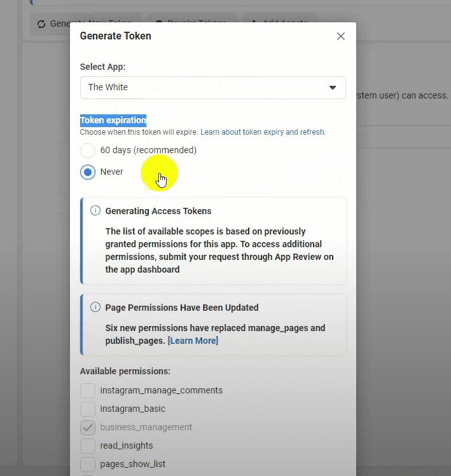Tick the instagram_basic permission checkbox
The height and width of the screenshot is (476, 451).
pyautogui.click(x=88, y=409)
